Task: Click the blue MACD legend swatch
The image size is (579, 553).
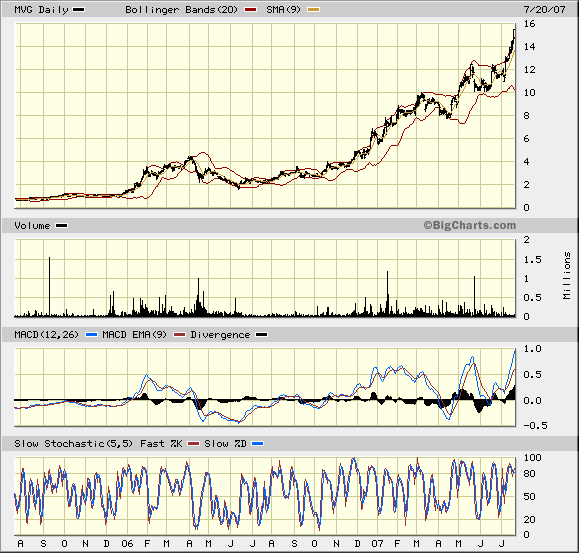Action: click(x=91, y=335)
